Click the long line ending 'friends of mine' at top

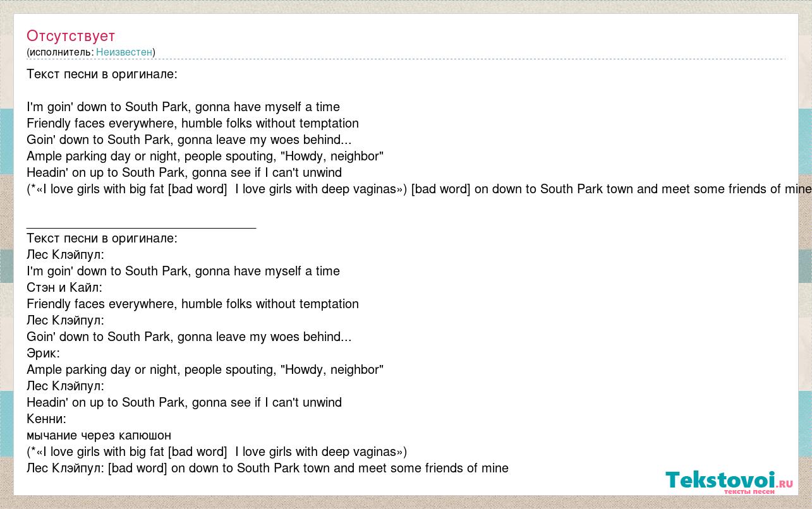419,189
